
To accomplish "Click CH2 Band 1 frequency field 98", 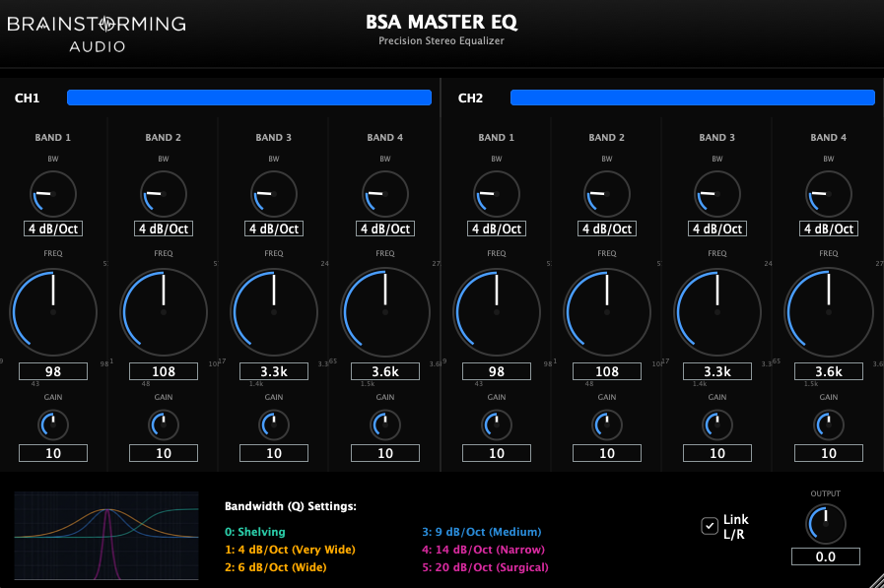I will point(497,371).
